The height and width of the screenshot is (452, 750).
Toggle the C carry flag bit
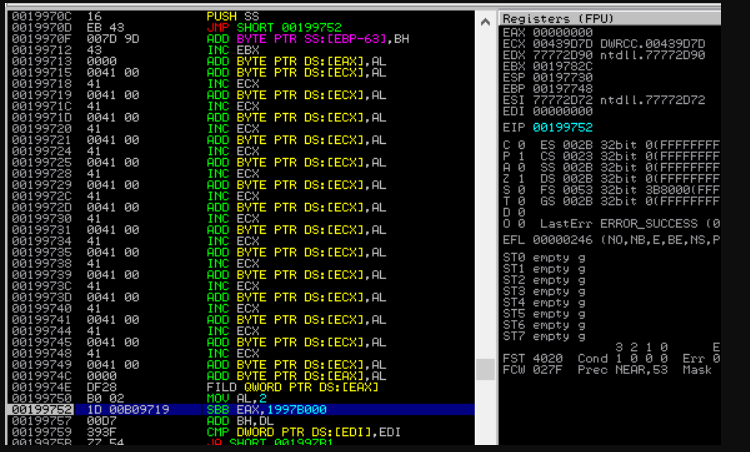pyautogui.click(x=518, y=146)
